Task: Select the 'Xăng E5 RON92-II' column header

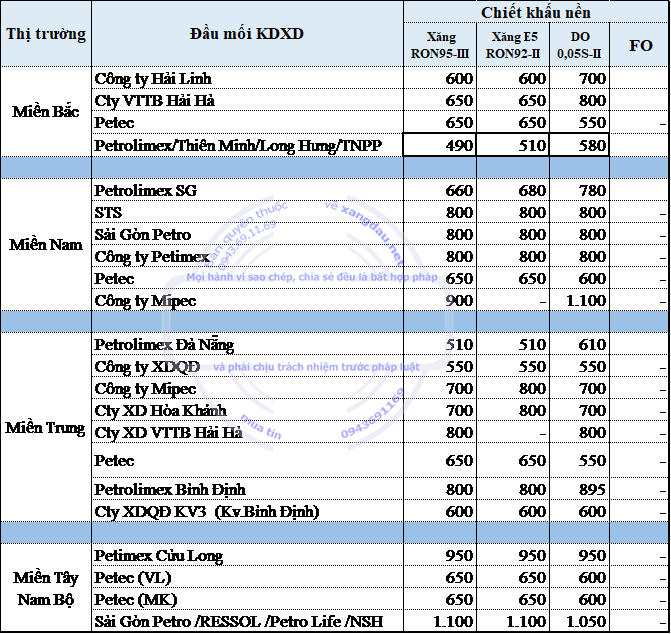Action: (x=513, y=45)
